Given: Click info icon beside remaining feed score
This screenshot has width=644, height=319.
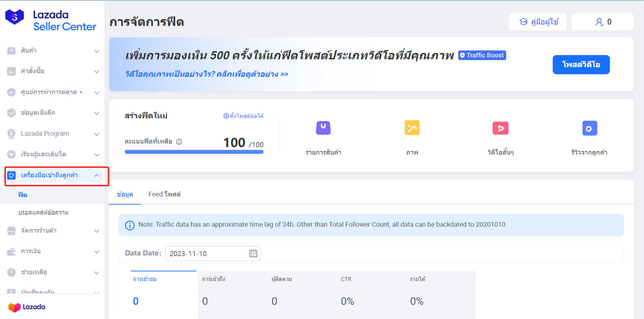Looking at the screenshot, I should 179,142.
